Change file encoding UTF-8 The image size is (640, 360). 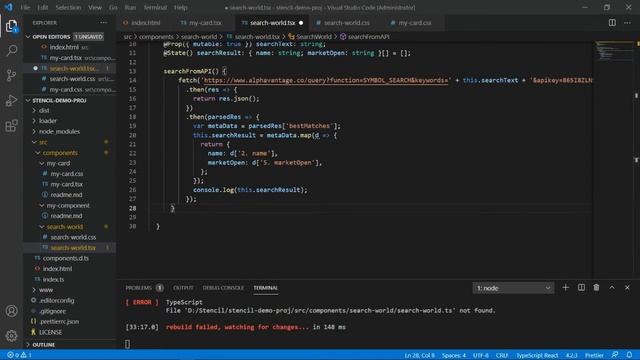[481, 355]
